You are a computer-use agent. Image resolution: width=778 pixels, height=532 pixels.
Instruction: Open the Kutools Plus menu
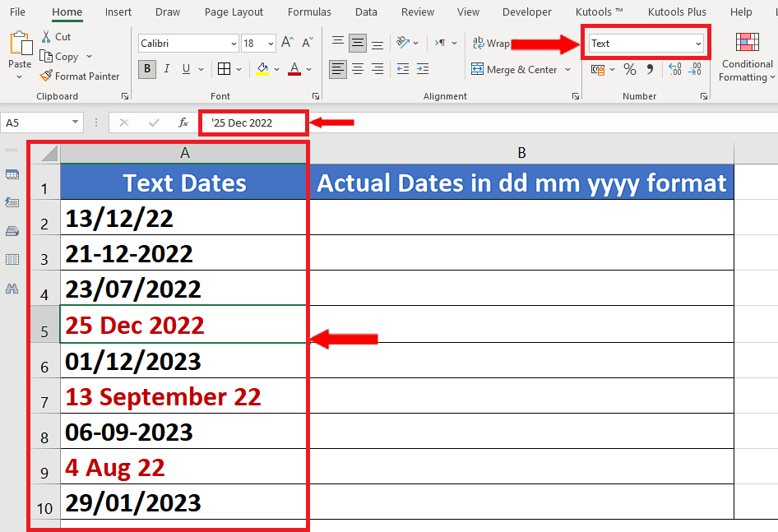coord(676,12)
